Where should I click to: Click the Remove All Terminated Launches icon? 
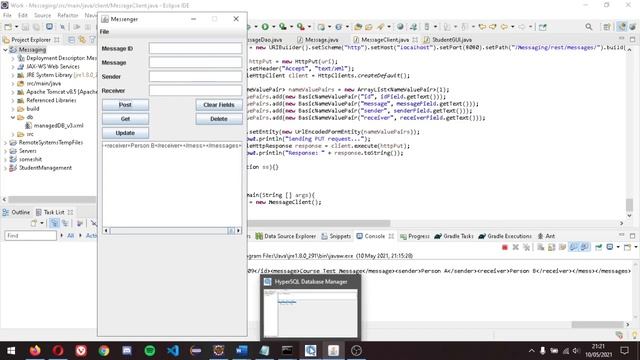[527, 247]
